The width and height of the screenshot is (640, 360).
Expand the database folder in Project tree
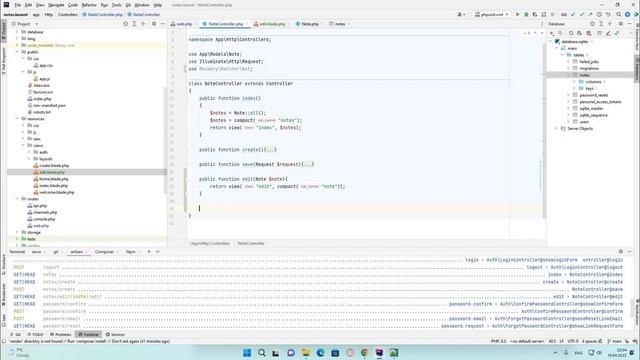18,32
